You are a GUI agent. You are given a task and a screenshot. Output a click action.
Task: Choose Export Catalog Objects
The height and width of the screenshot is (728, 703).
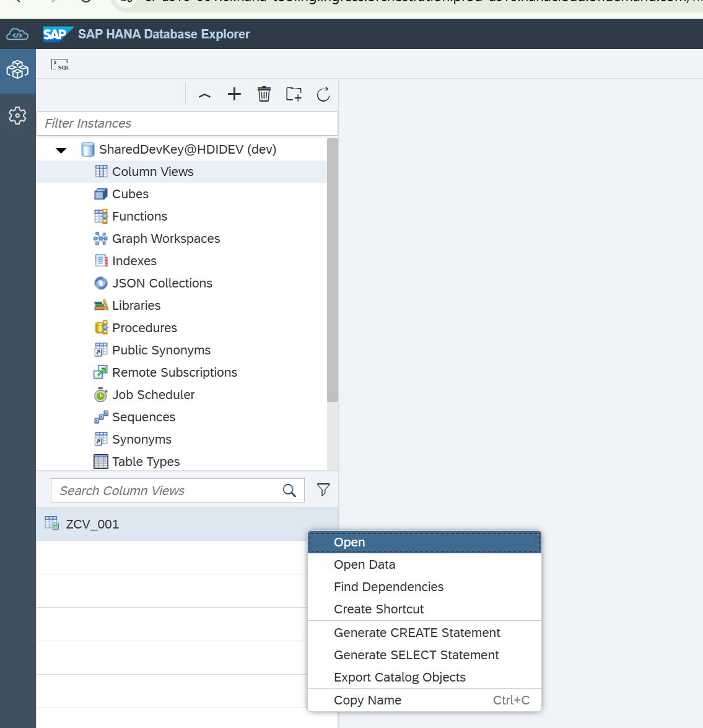click(424, 677)
